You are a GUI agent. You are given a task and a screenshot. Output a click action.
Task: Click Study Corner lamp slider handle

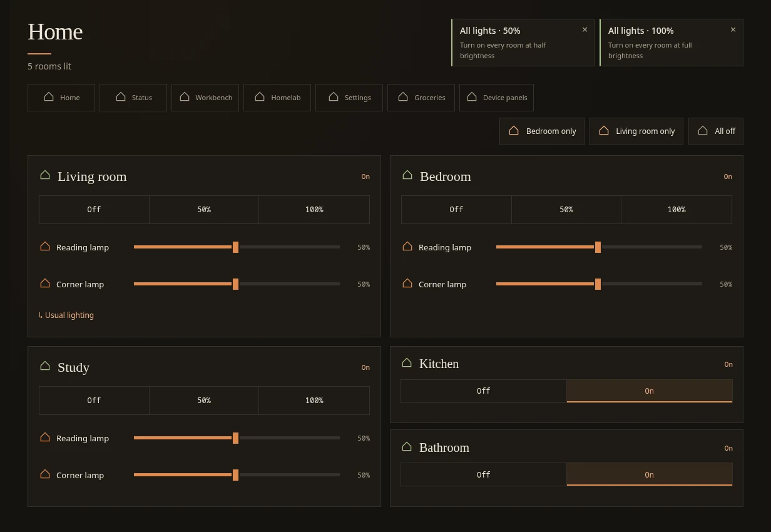coord(235,475)
